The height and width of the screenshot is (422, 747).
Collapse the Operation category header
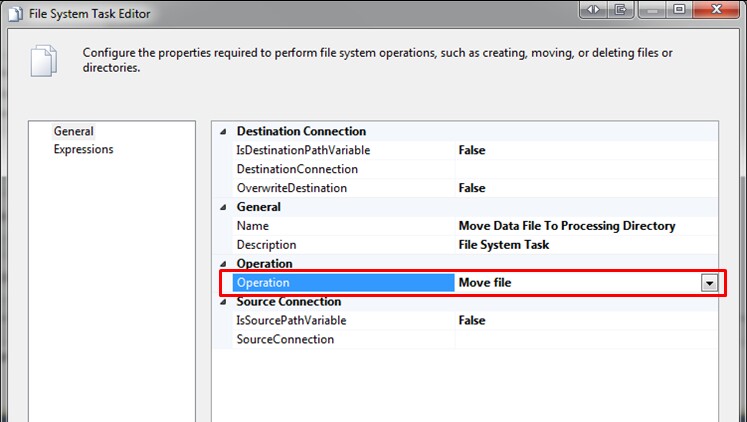222,264
